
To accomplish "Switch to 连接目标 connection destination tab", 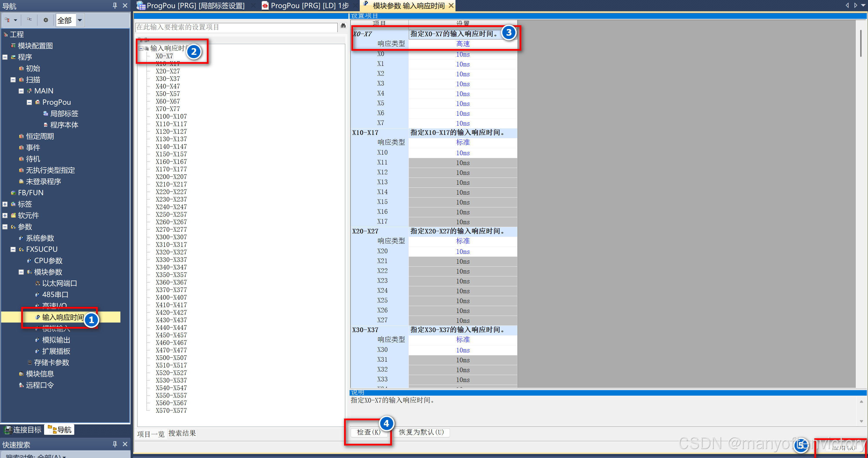I will pos(23,430).
